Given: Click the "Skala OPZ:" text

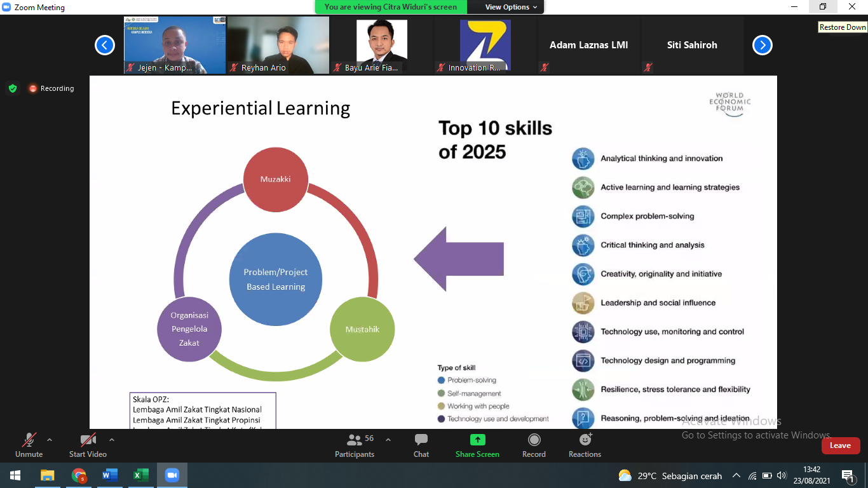Looking at the screenshot, I should [151, 399].
